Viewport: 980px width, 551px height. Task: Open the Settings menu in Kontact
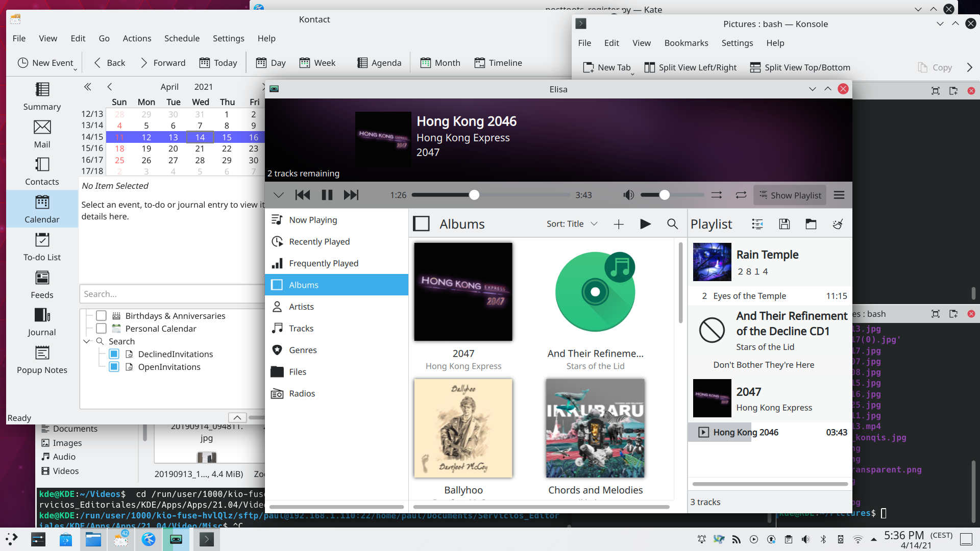tap(228, 38)
